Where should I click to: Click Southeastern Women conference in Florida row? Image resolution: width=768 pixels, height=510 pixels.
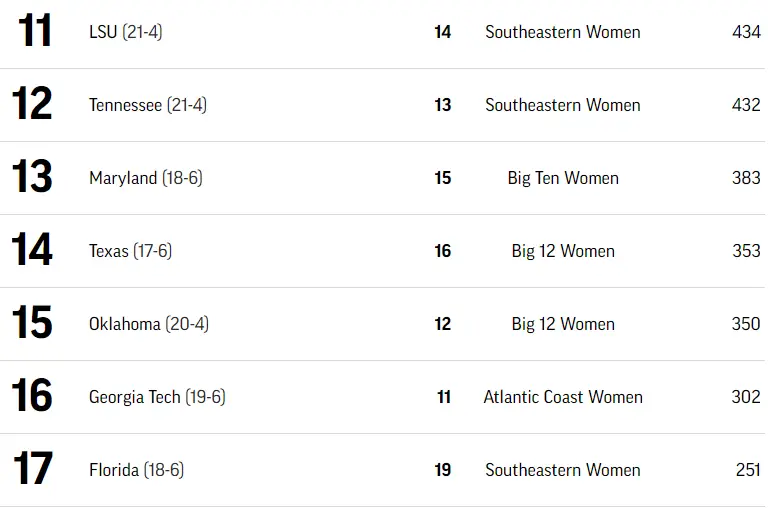[x=563, y=470]
